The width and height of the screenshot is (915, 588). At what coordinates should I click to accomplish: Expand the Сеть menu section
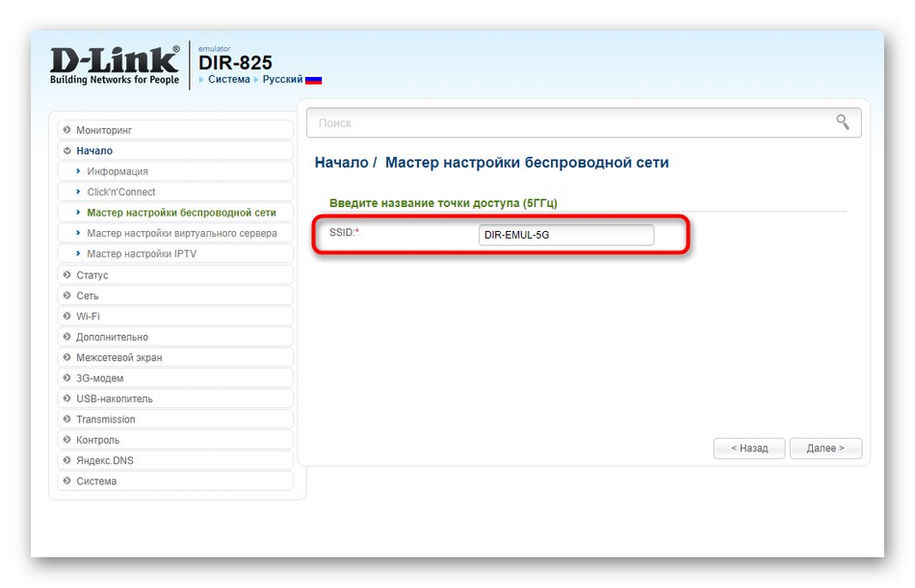click(175, 295)
